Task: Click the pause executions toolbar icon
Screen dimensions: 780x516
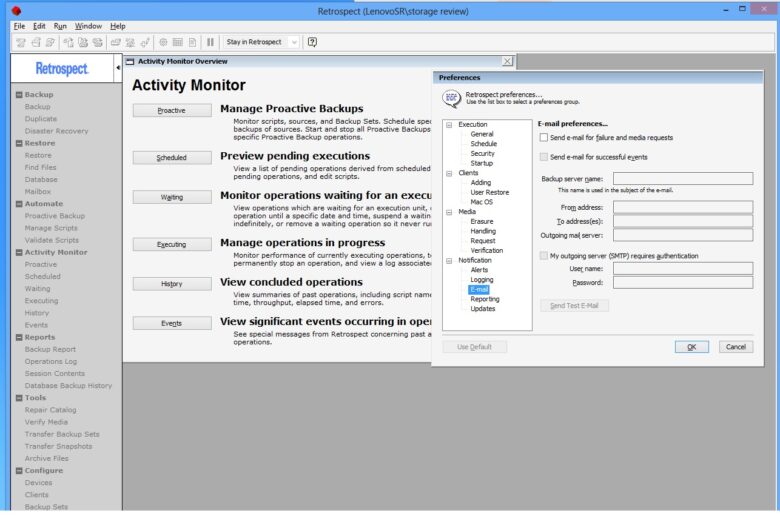Action: tap(210, 42)
